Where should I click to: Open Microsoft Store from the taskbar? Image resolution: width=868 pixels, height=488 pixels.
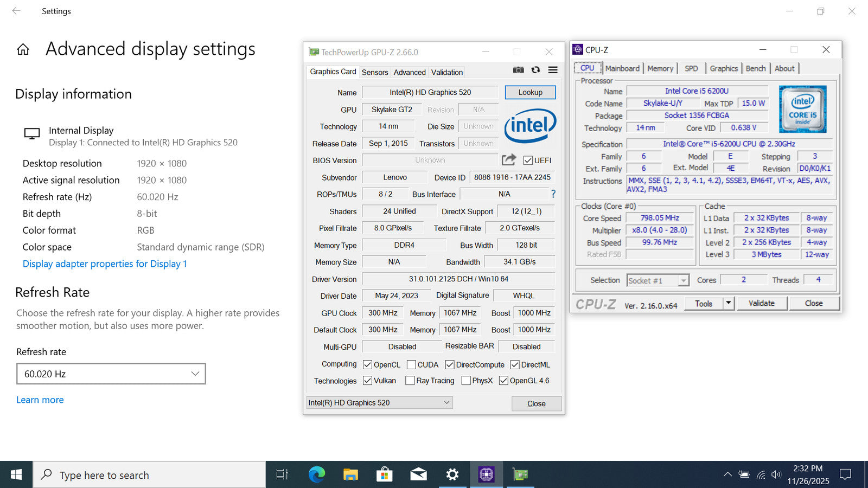point(384,475)
